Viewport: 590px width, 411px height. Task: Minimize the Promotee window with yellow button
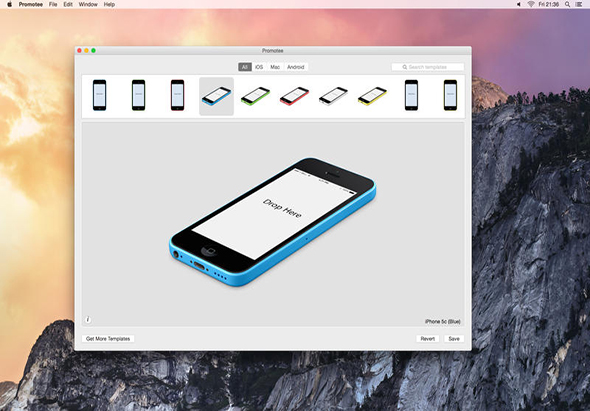pyautogui.click(x=87, y=50)
